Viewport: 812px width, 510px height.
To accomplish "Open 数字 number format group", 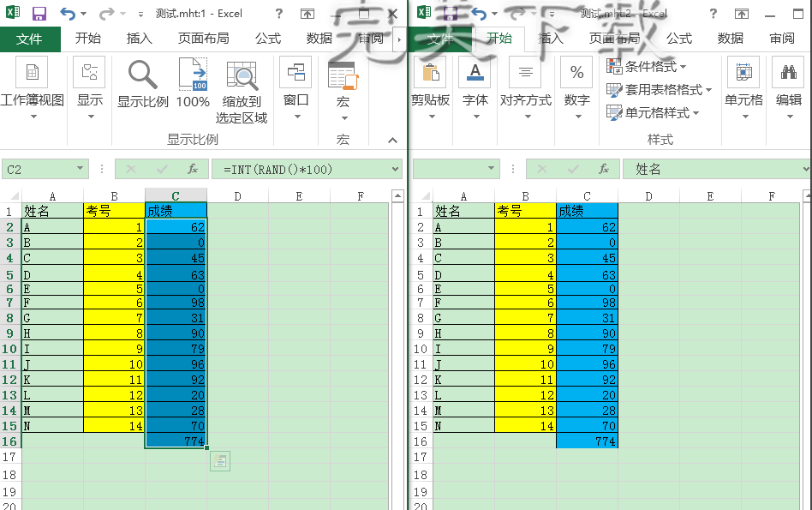I will pyautogui.click(x=577, y=88).
